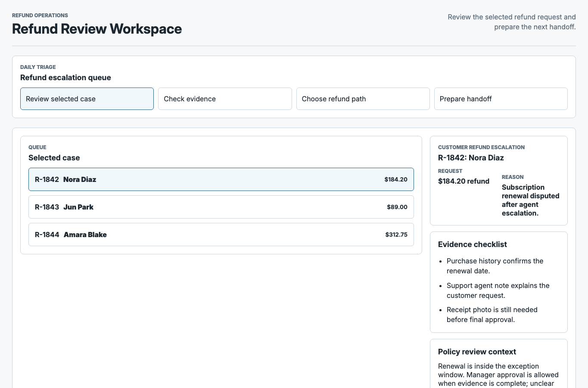
Task: Select the Review selected case step
Action: [x=87, y=99]
